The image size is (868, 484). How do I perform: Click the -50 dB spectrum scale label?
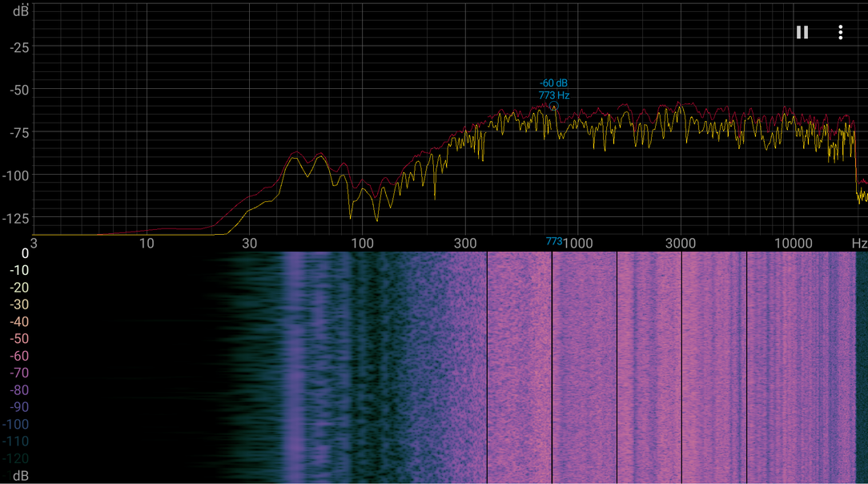[x=19, y=90]
